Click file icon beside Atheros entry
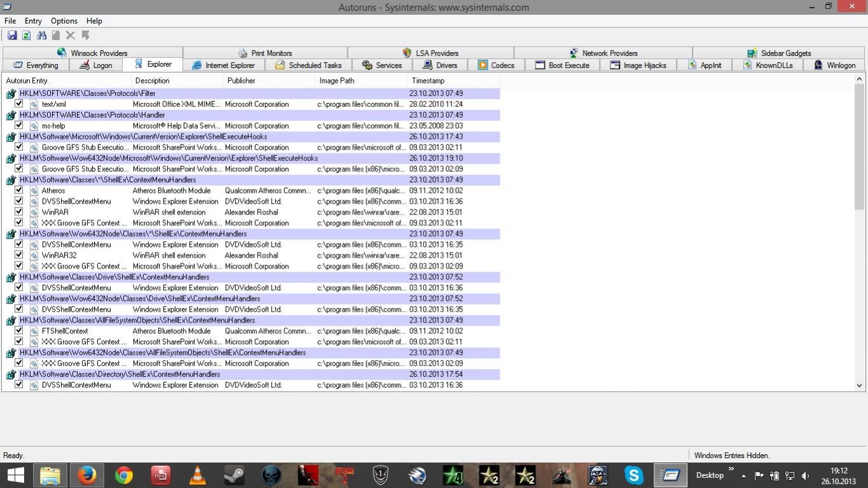This screenshot has width=868, height=488. pyautogui.click(x=34, y=191)
